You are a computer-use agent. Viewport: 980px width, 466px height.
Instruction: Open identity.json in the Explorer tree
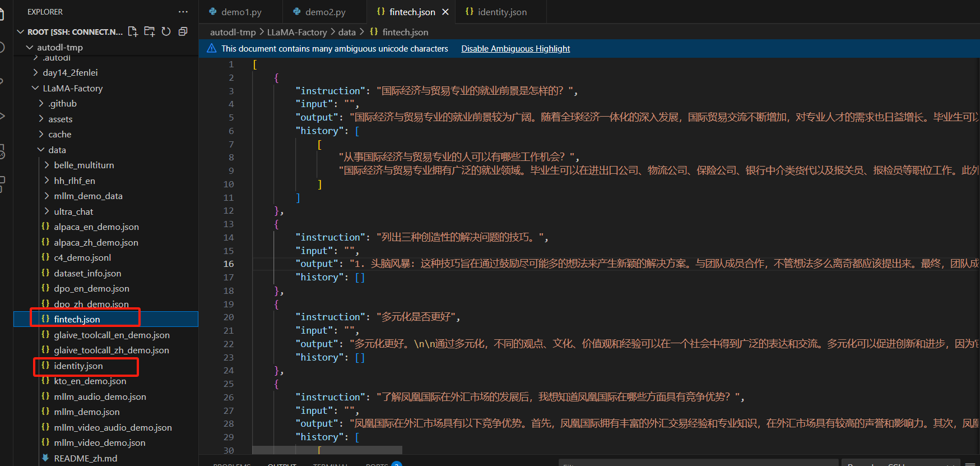(x=78, y=366)
